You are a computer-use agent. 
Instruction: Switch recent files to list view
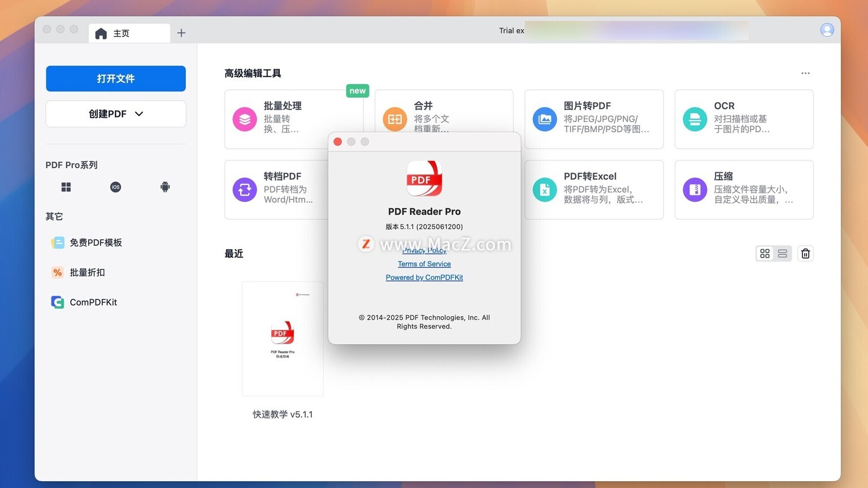[x=783, y=254]
